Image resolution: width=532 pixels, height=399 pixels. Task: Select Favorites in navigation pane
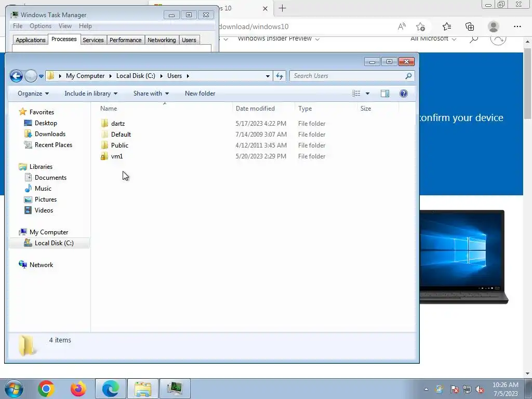coord(42,112)
